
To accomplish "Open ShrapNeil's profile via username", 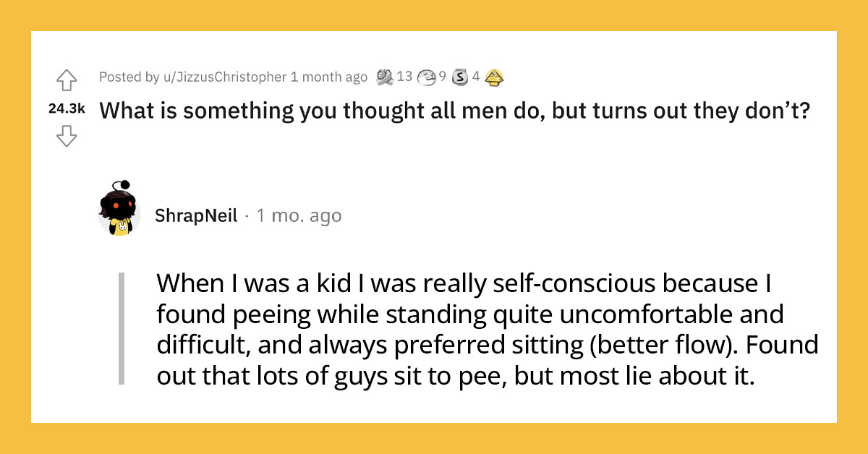I will click(195, 215).
